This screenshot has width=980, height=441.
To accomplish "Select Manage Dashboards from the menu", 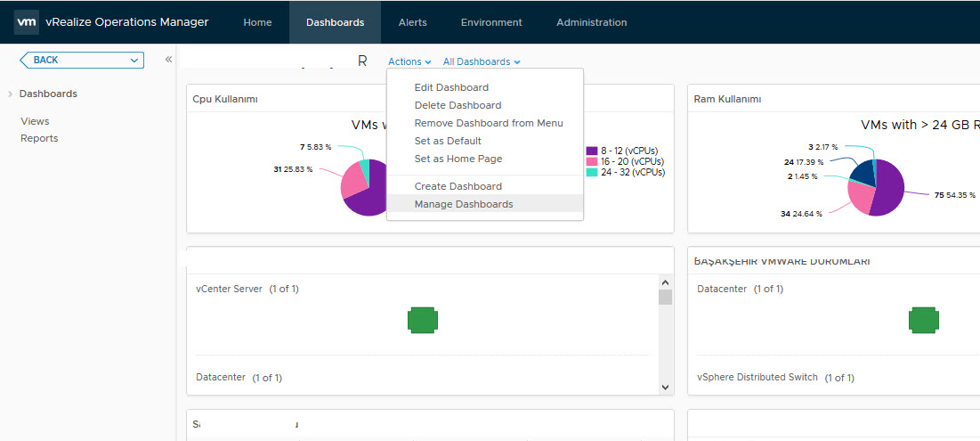I will pyautogui.click(x=464, y=204).
